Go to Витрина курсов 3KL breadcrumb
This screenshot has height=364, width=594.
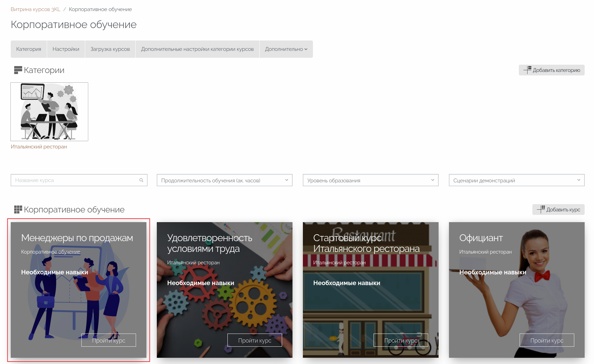tap(35, 9)
